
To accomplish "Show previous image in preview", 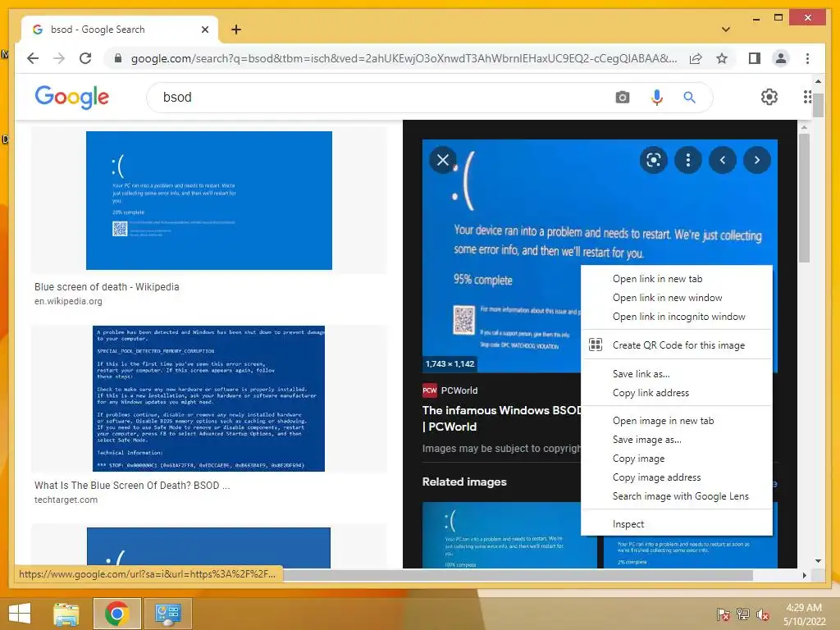I will [722, 160].
